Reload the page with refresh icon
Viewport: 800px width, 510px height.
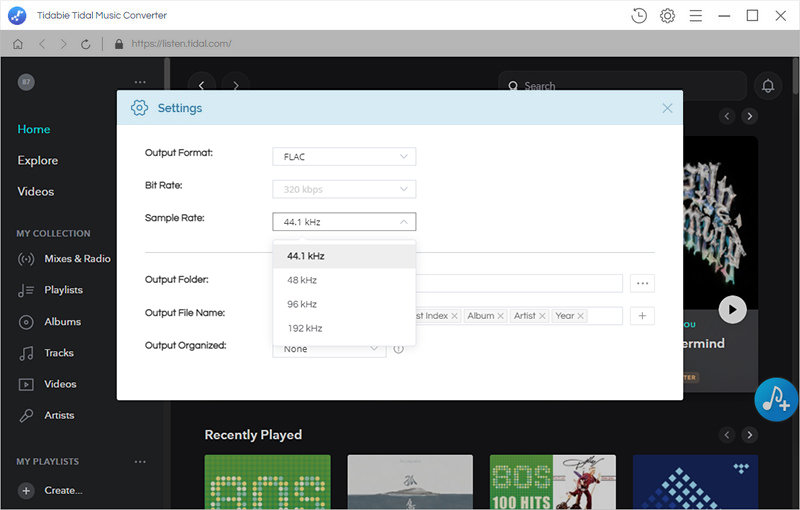86,44
